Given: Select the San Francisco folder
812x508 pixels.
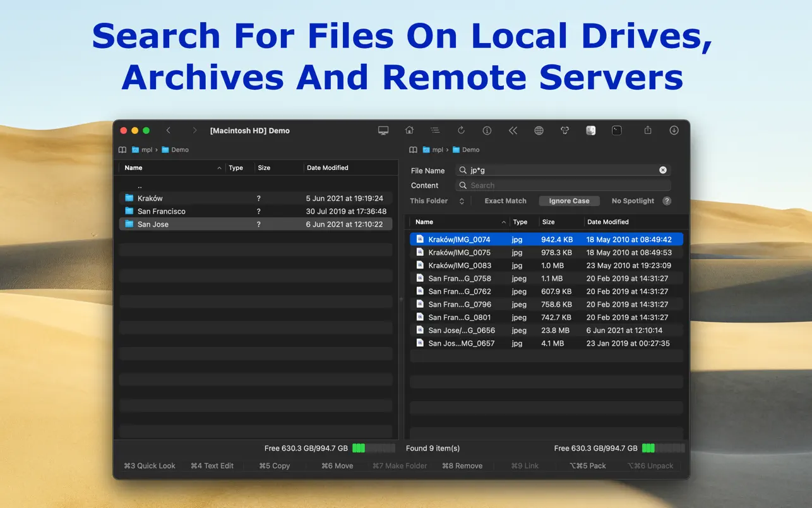Looking at the screenshot, I should point(162,212).
